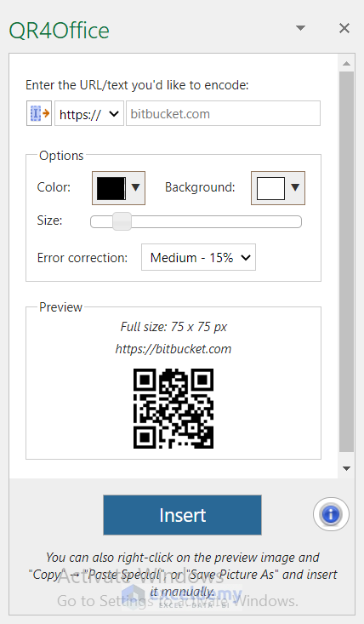Click the URL text input field
The width and height of the screenshot is (364, 624).
pos(223,114)
